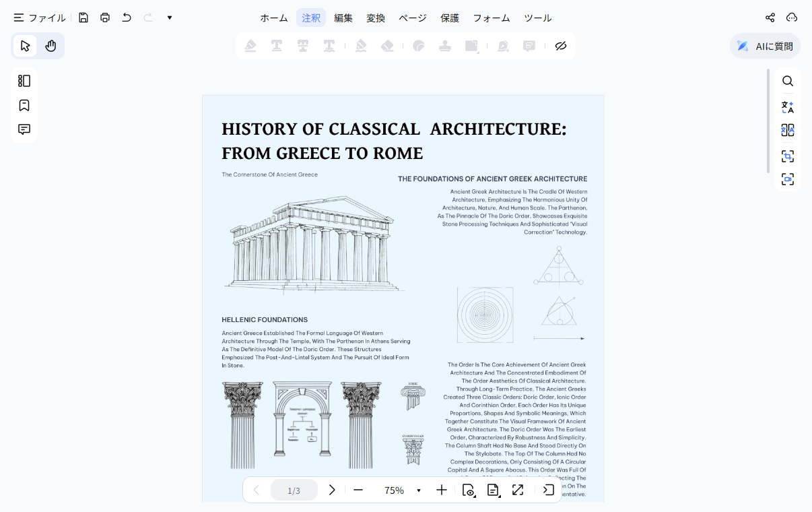The width and height of the screenshot is (812, 512).
Task: Select the stamp tool
Action: tap(445, 46)
